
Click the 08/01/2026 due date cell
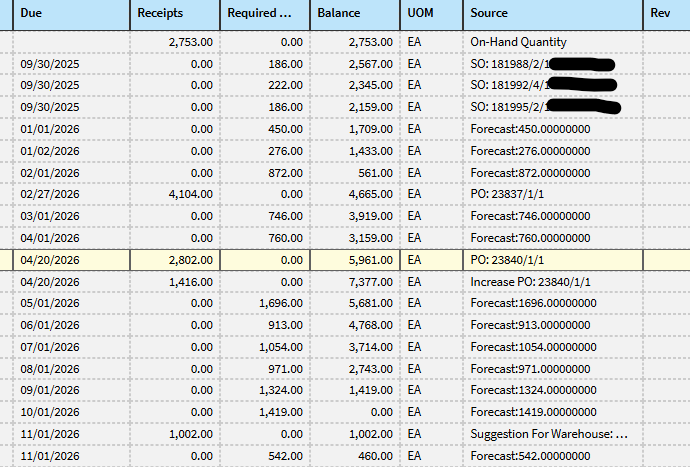point(72,369)
